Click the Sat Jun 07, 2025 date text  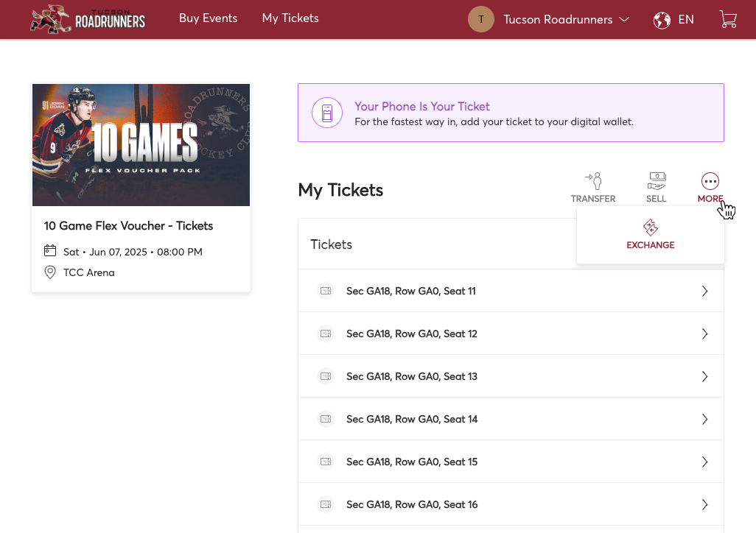tap(133, 252)
